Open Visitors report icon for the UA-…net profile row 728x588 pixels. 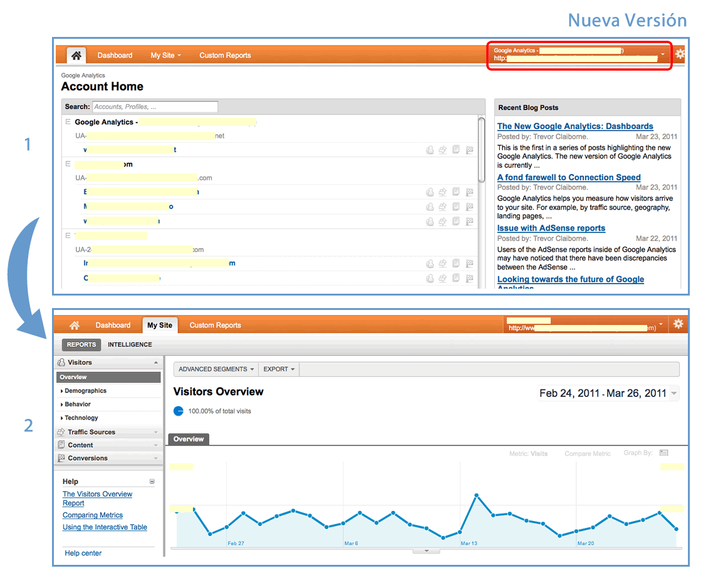(x=430, y=150)
